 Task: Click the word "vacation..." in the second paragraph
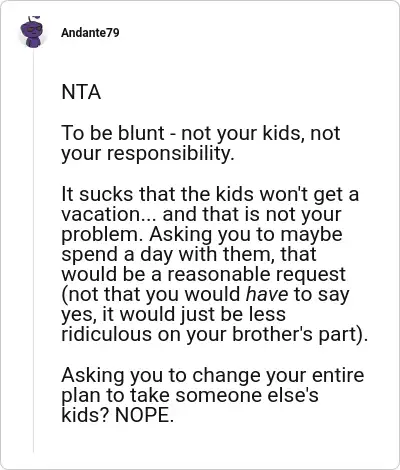[x=109, y=214]
